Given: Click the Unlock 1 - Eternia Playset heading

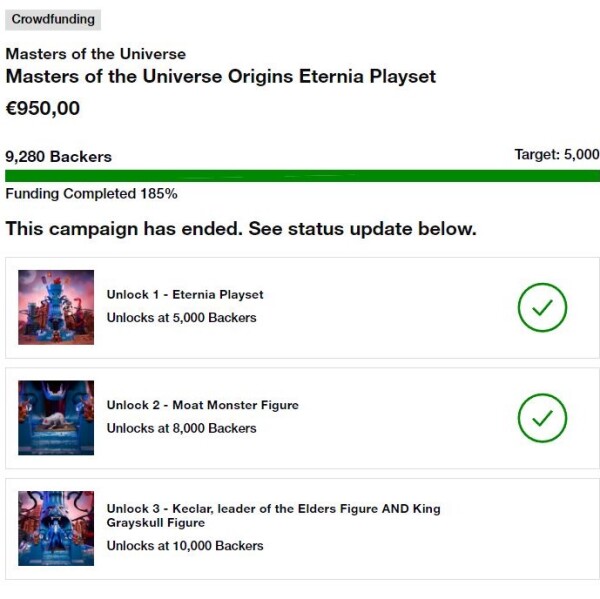Looking at the screenshot, I should tap(185, 294).
